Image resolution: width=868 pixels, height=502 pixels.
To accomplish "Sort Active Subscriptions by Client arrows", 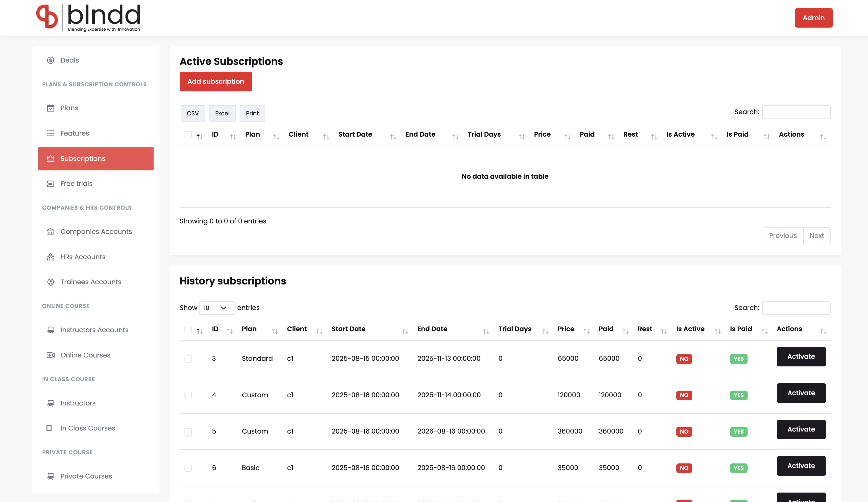I will point(326,137).
